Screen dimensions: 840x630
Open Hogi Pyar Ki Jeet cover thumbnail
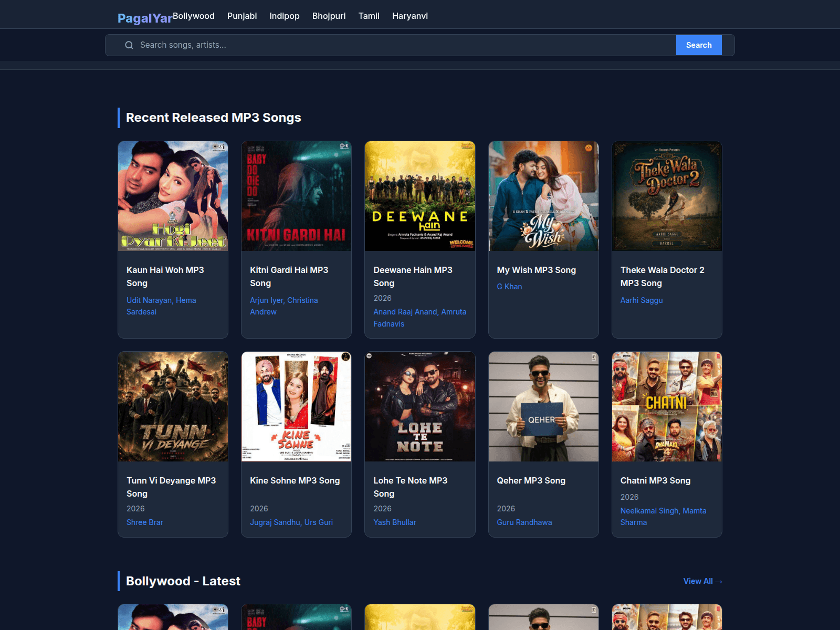173,196
